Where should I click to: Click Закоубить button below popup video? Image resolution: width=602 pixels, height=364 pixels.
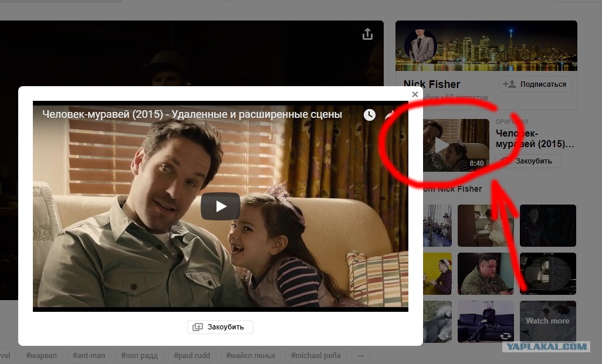click(x=220, y=327)
